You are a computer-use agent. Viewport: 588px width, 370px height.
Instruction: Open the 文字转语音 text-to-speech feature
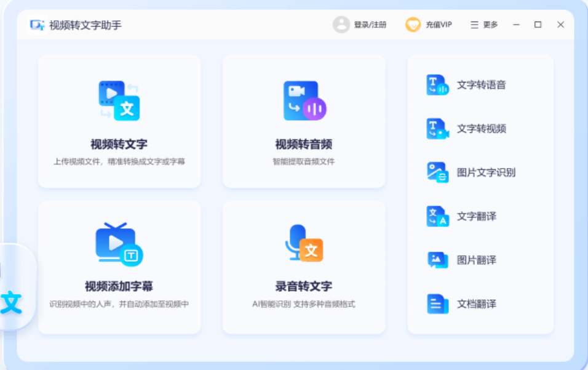pos(480,85)
